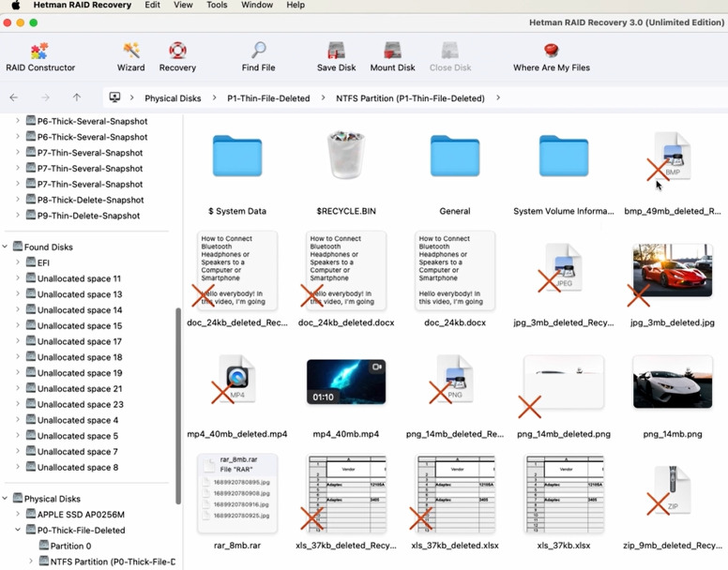The image size is (728, 570).
Task: Open the Apple menu
Action: click(15, 5)
